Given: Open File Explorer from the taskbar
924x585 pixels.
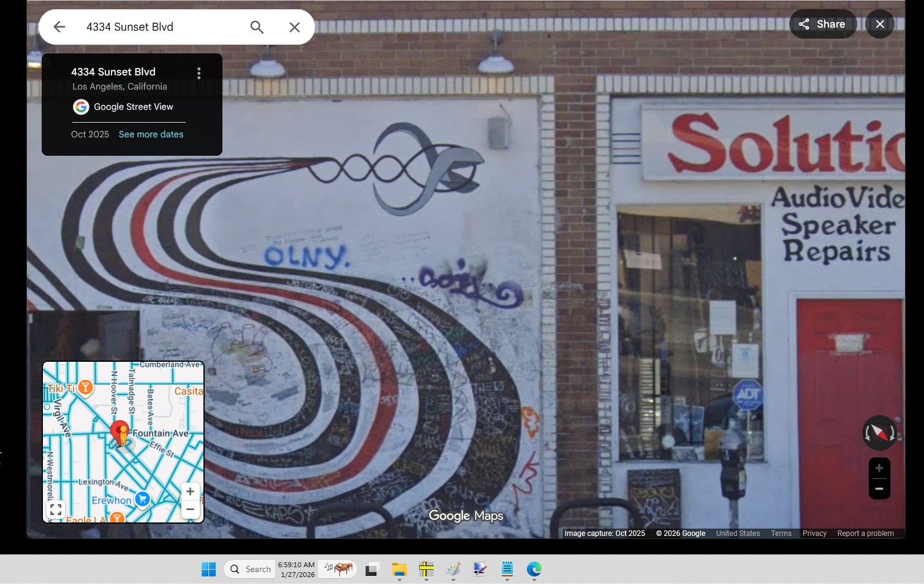Looking at the screenshot, I should pyautogui.click(x=399, y=570).
